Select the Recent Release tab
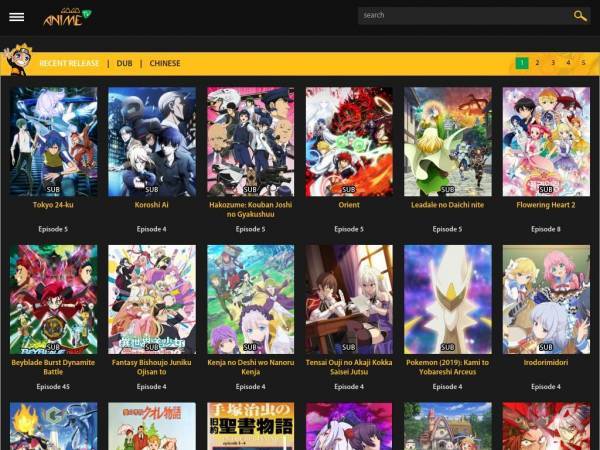The height and width of the screenshot is (450, 600). 69,64
